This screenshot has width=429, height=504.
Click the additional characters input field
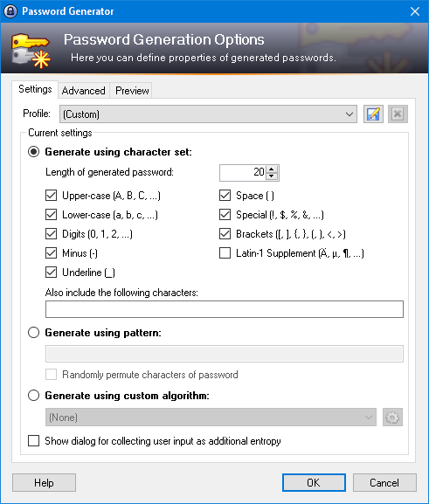[225, 309]
